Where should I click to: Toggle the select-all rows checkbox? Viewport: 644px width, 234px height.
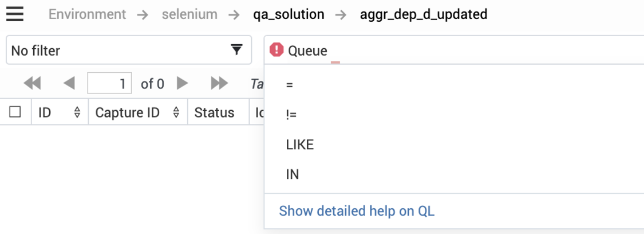[15, 112]
